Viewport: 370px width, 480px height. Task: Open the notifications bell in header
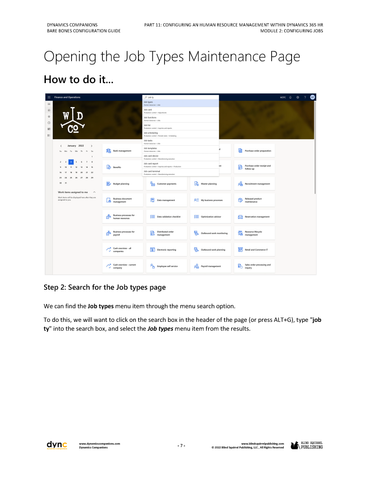point(290,97)
